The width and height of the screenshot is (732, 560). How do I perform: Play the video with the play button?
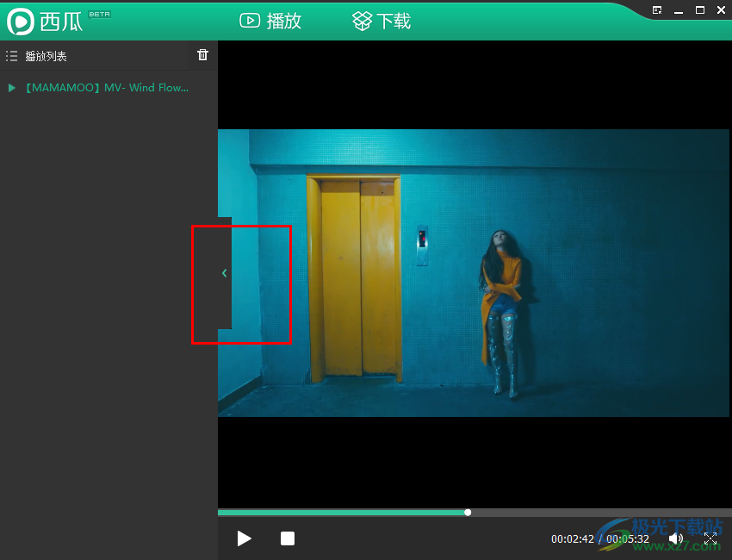tap(244, 538)
